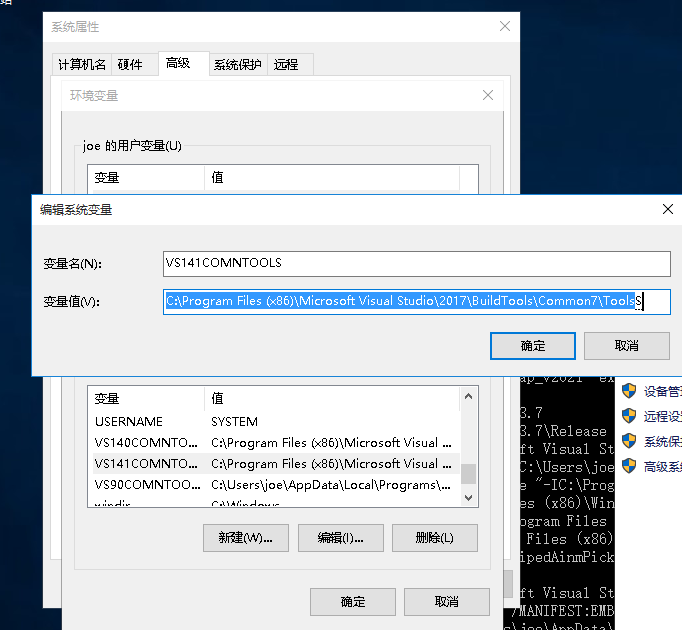Screen dimensions: 682x630
Task: Select the VS90COMNTOO... variable row
Action: point(276,484)
